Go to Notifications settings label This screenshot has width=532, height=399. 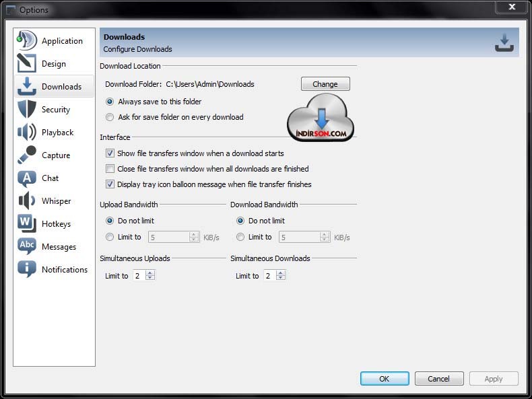tap(65, 270)
